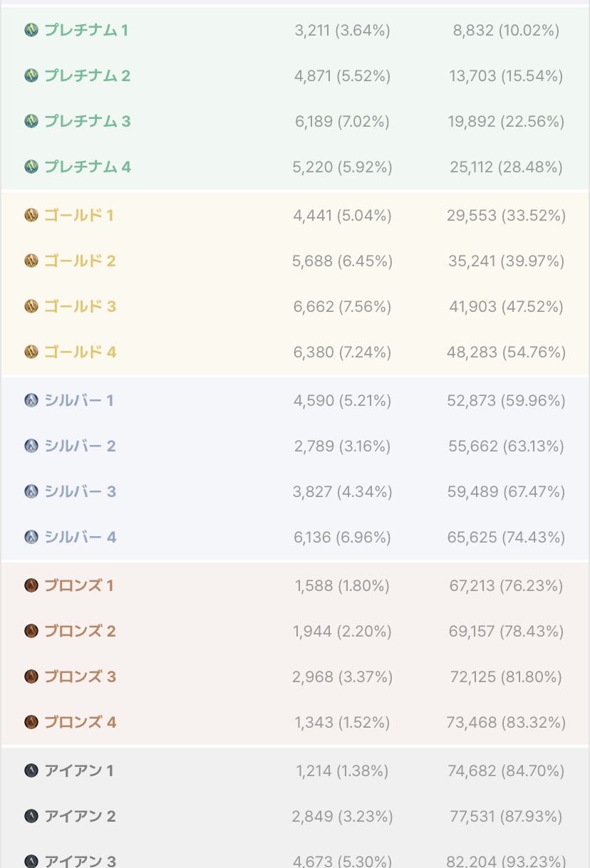Click the 6,662 (7.56%) player count

[342, 306]
